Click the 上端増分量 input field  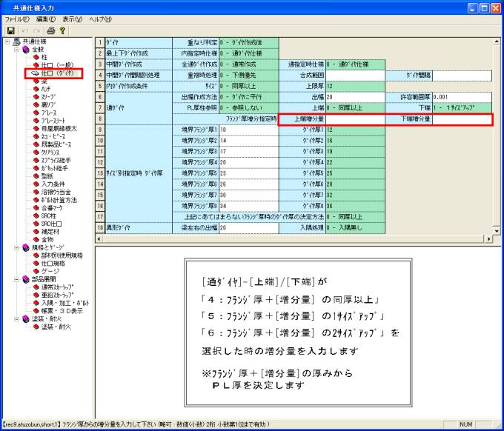356,118
